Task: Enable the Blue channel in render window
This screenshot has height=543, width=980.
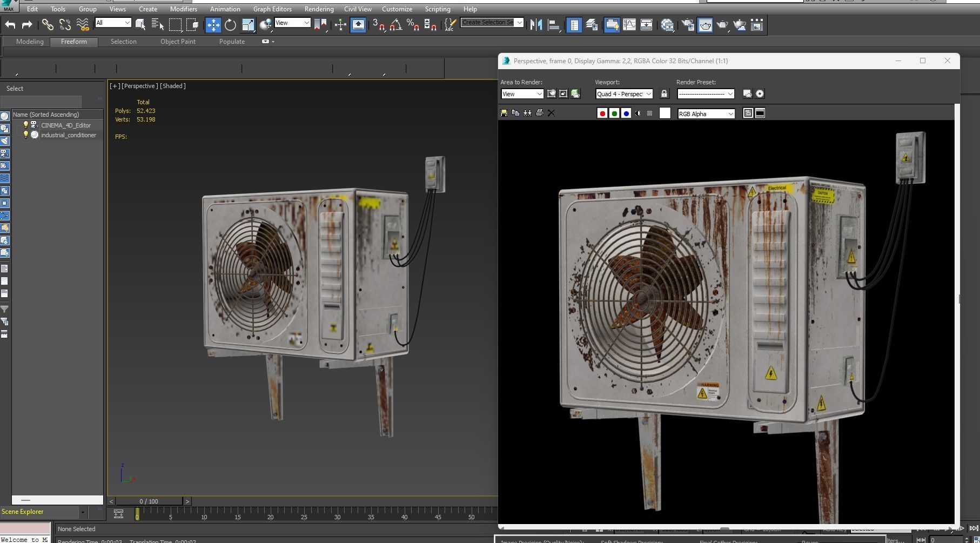Action: pos(626,113)
